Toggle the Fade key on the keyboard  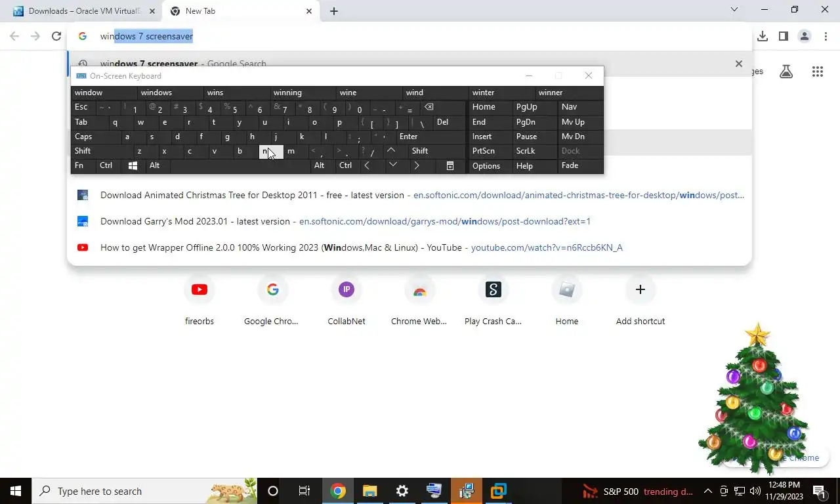click(580, 166)
